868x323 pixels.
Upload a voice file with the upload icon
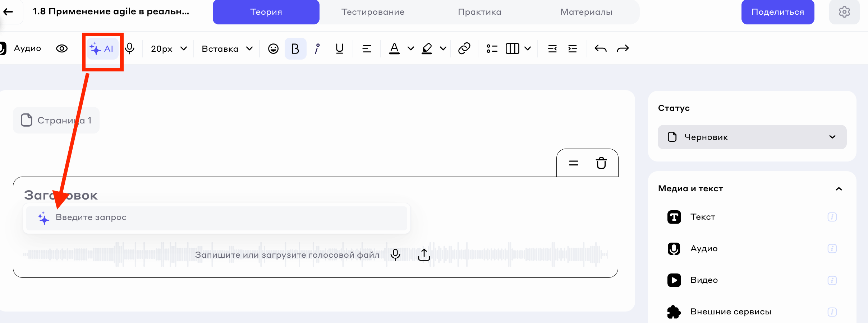(x=424, y=254)
